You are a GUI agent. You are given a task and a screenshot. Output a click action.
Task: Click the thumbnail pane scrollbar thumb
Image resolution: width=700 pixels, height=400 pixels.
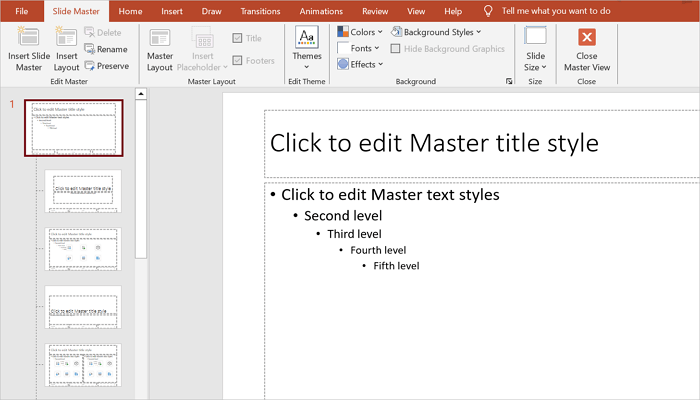point(141,179)
